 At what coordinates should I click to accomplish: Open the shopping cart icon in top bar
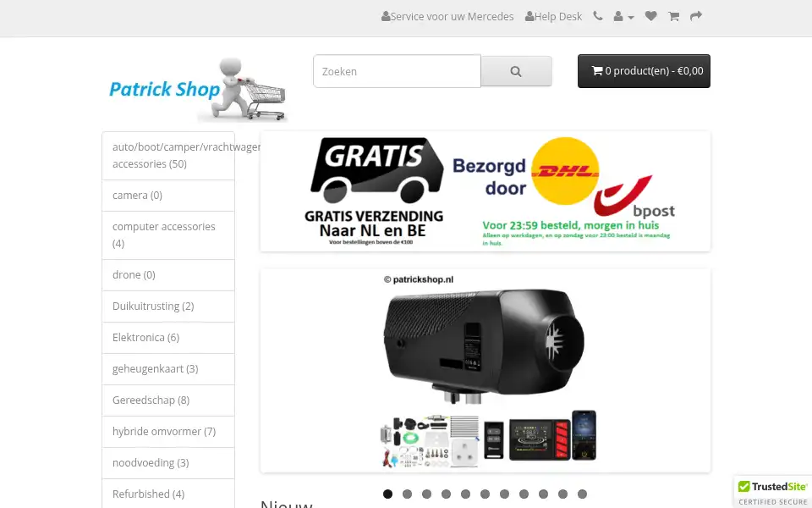coord(674,16)
